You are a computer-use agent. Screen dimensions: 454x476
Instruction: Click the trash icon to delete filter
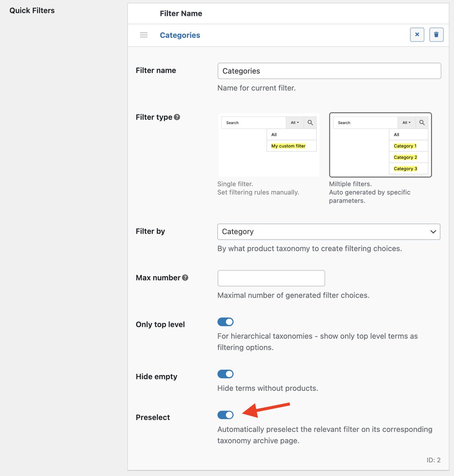click(436, 35)
